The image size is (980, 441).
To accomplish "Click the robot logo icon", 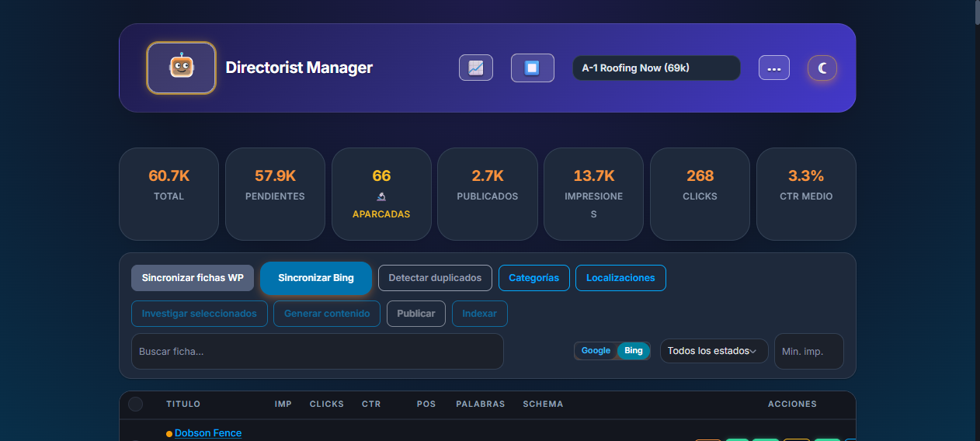I will tap(181, 68).
